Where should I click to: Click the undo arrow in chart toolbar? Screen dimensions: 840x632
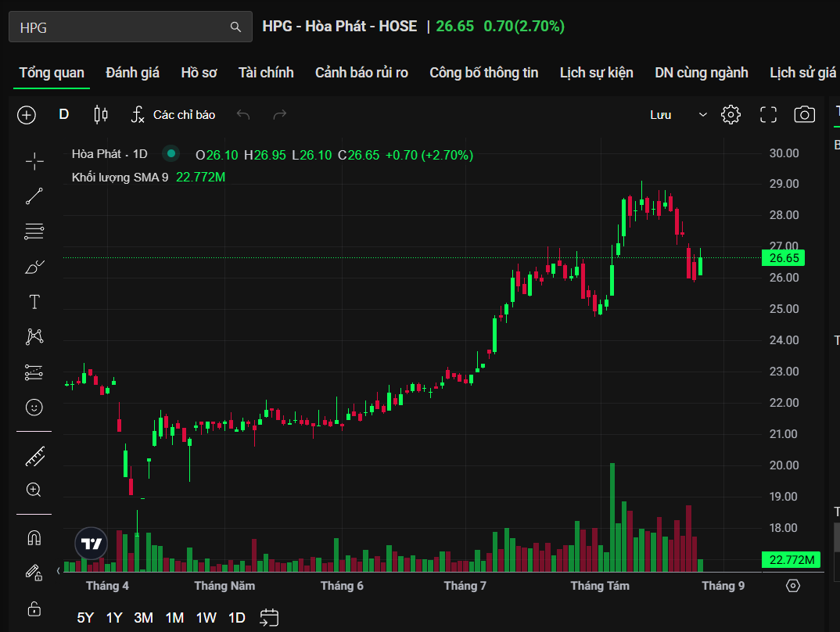tap(243, 115)
